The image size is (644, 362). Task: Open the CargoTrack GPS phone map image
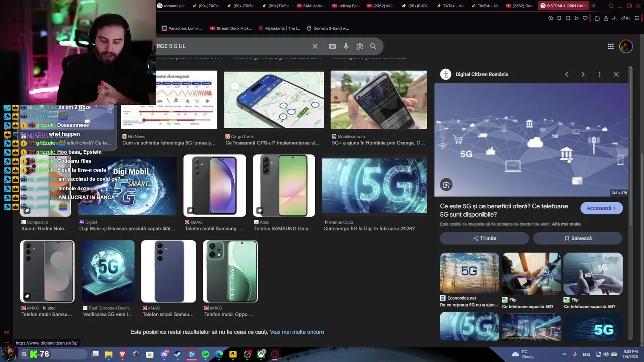tap(274, 100)
